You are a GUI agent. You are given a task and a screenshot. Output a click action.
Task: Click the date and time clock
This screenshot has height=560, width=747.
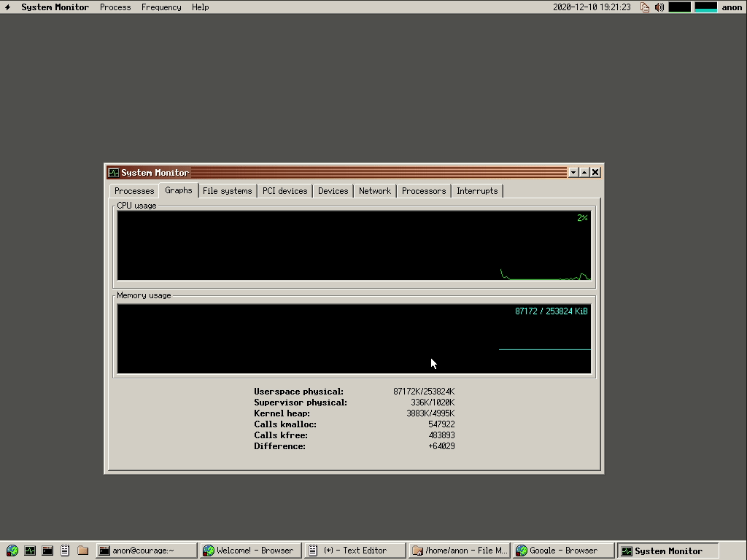pyautogui.click(x=592, y=7)
